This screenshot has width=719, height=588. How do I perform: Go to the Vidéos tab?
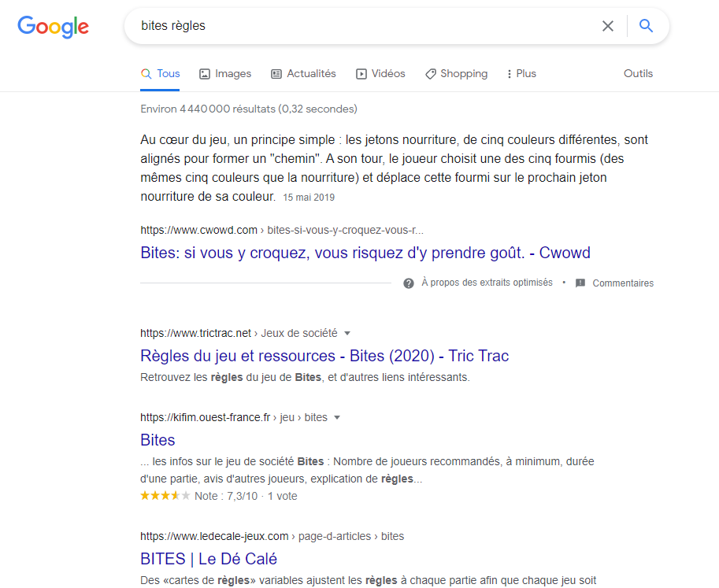380,74
